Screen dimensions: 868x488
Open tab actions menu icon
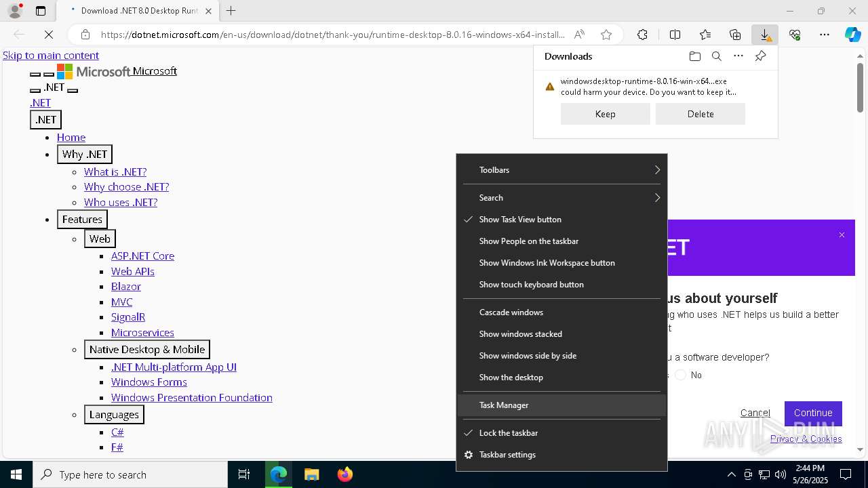click(41, 11)
